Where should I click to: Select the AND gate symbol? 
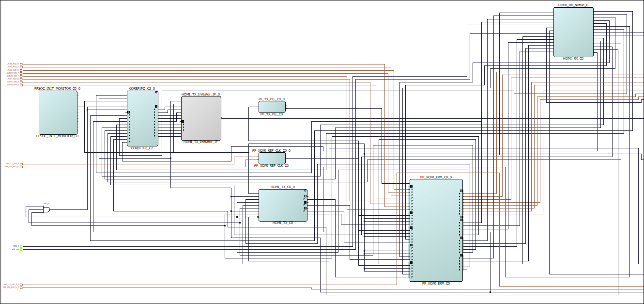[x=46, y=209]
